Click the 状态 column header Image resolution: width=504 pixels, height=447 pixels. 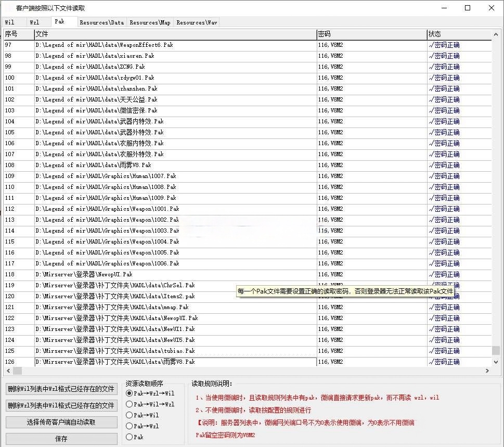pyautogui.click(x=460, y=34)
